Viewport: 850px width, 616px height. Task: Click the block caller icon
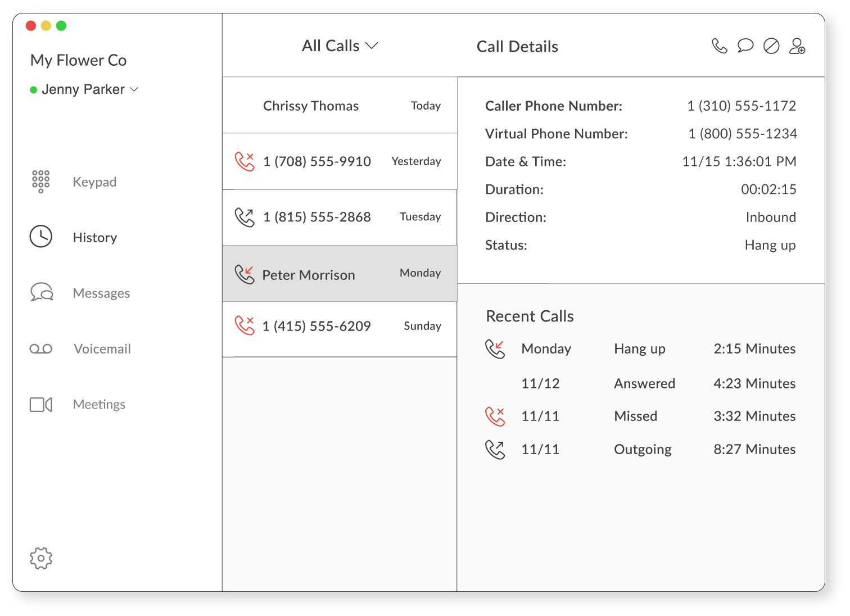point(771,46)
